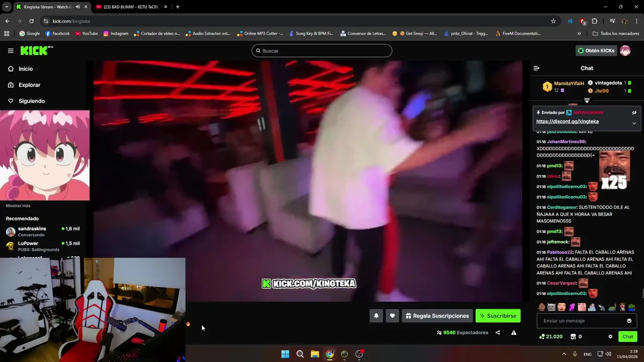Open File Explorer from taskbar
The image size is (644, 362).
pos(315,354)
